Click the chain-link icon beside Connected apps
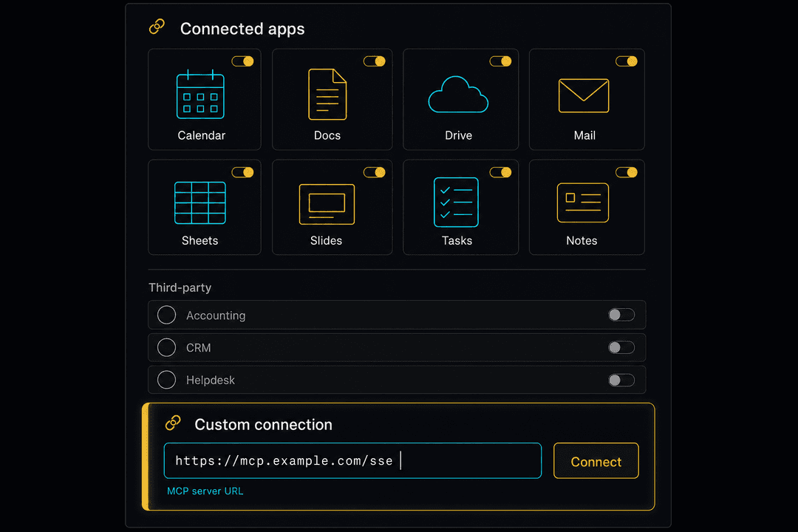 pos(157,27)
